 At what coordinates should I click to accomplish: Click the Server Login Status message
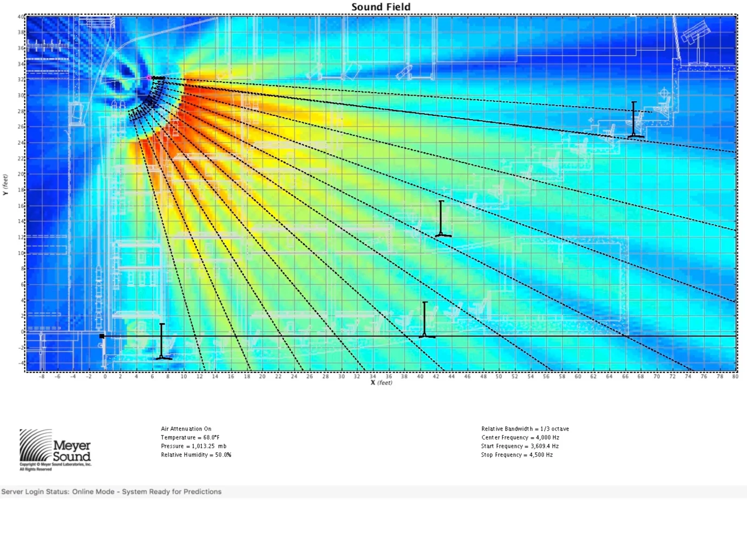112,491
